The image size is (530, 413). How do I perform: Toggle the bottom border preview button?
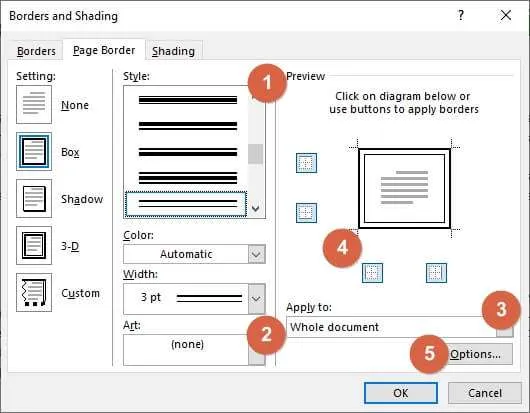click(306, 213)
